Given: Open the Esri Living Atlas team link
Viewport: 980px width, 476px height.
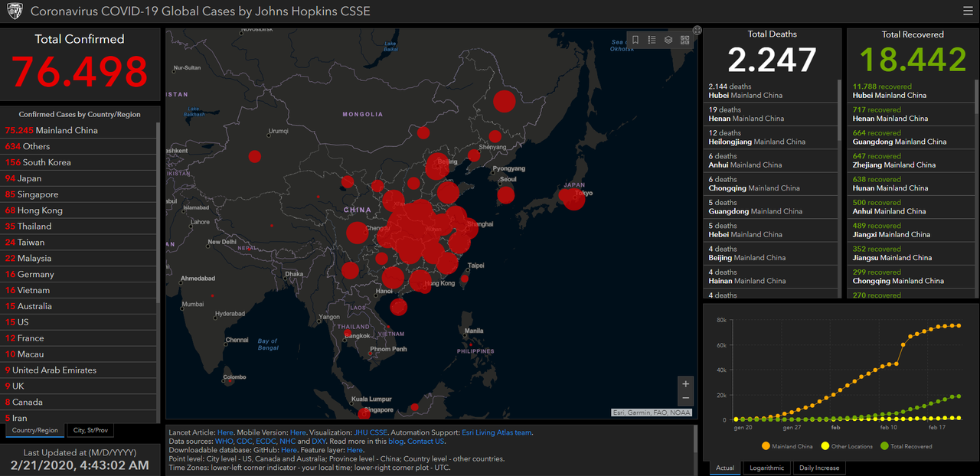Looking at the screenshot, I should tap(497, 432).
